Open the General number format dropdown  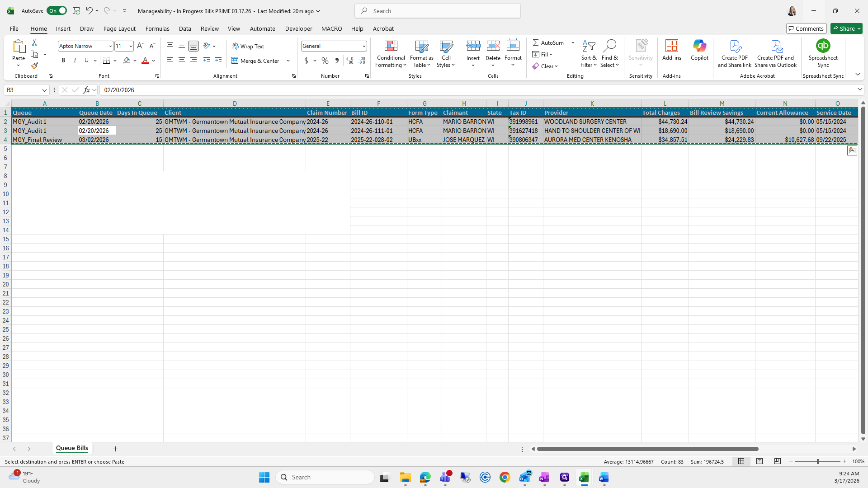[x=363, y=46]
